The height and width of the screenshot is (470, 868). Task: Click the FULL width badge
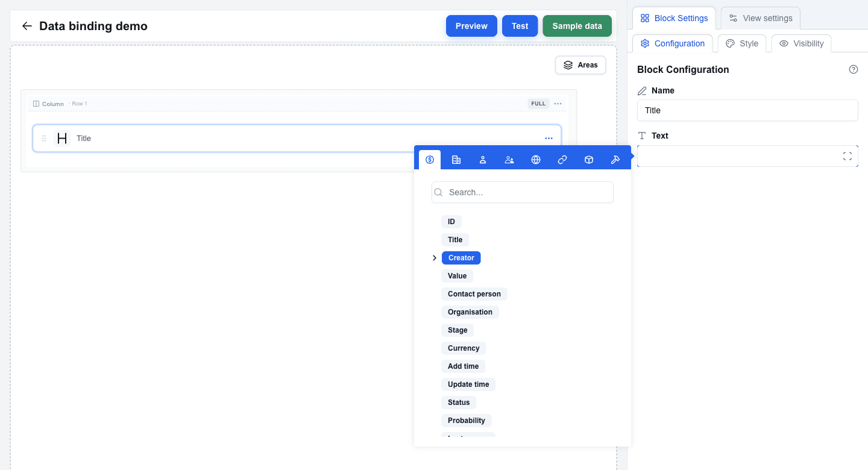click(538, 104)
